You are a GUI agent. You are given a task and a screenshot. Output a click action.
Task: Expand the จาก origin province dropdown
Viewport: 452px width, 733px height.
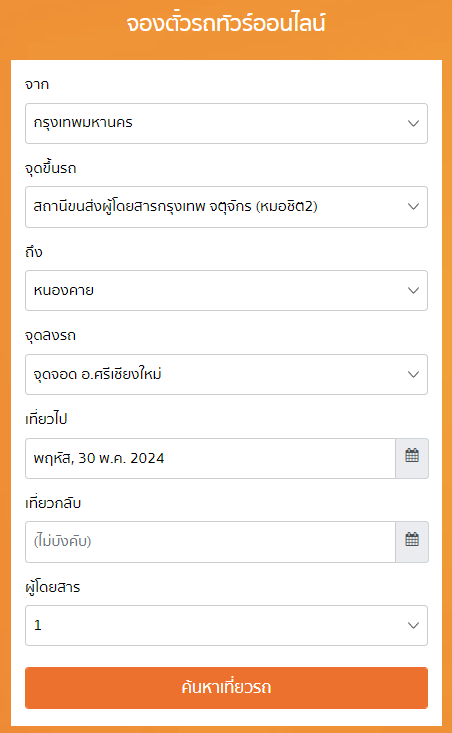click(x=226, y=123)
